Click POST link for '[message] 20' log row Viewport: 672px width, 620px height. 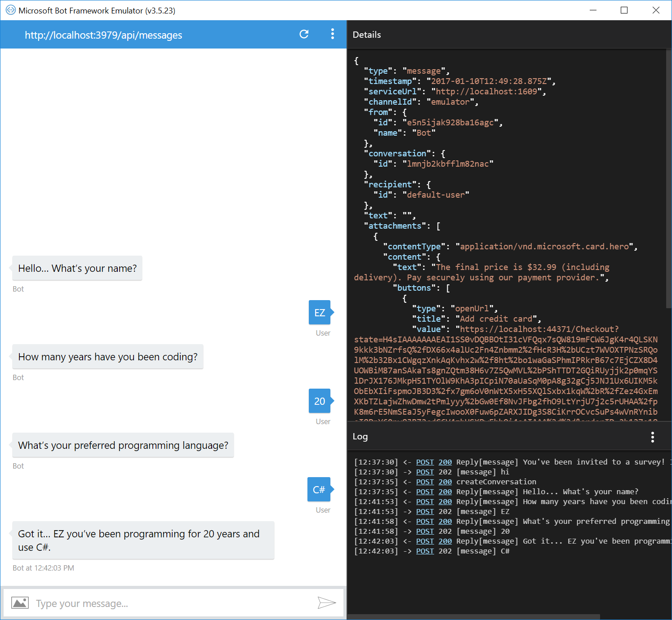(425, 531)
